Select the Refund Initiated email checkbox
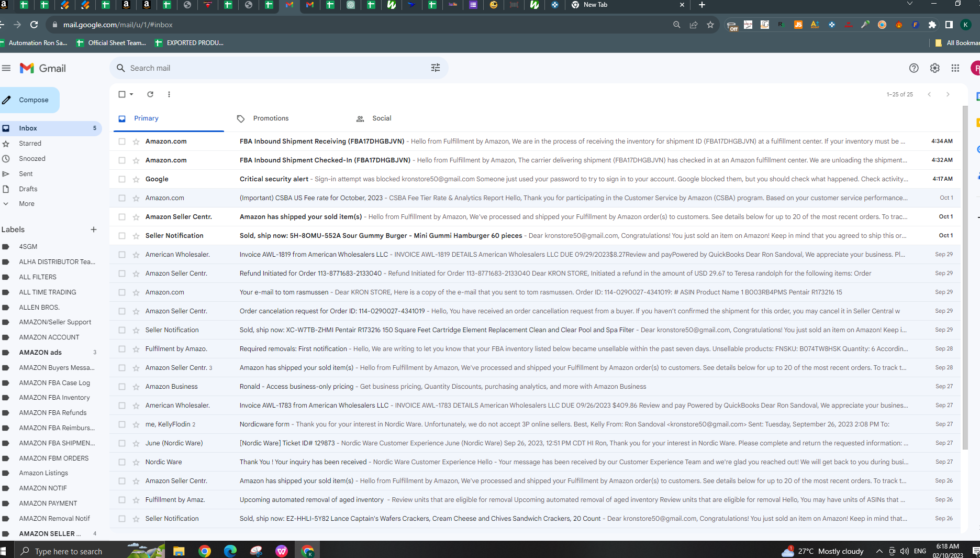Image resolution: width=980 pixels, height=558 pixels. (x=122, y=273)
